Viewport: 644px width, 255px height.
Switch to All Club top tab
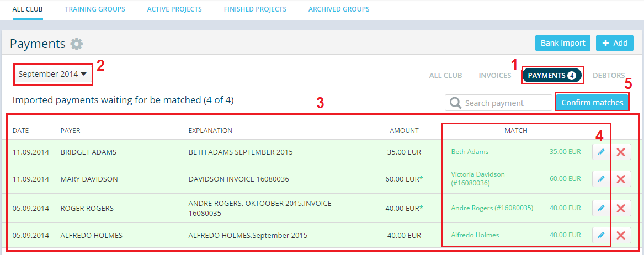pyautogui.click(x=28, y=9)
